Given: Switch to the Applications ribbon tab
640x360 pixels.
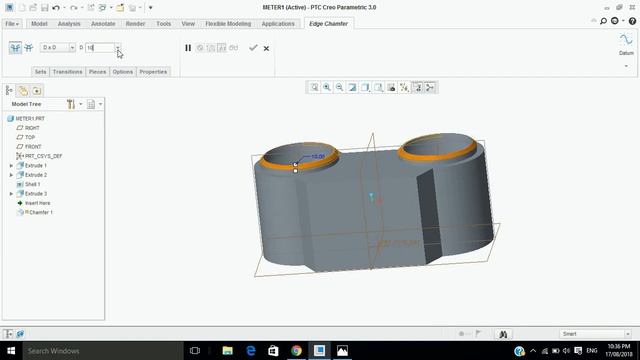Looking at the screenshot, I should pyautogui.click(x=278, y=24).
